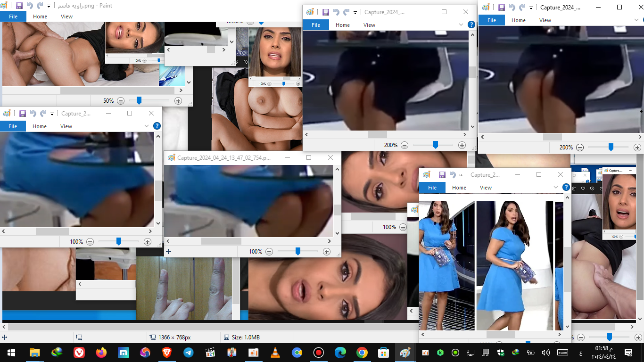The image size is (644, 362).
Task: Open the Customize Quick Access dropdown in main Paint
Action: [49, 7]
